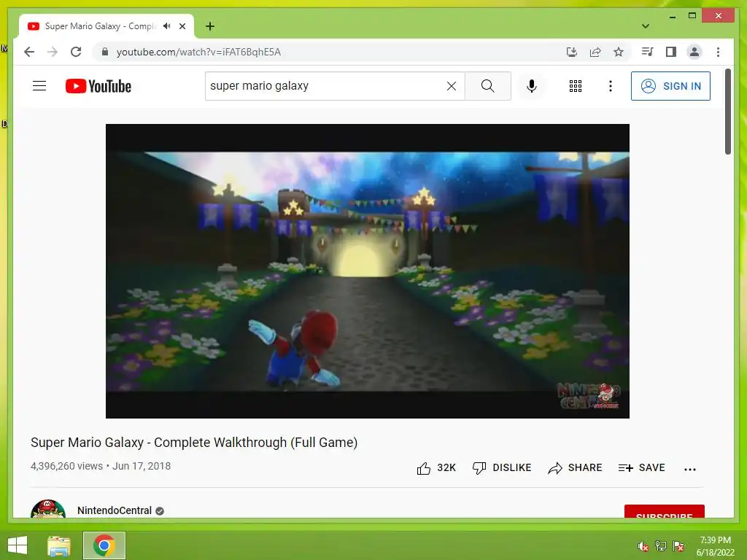Go back in Chrome
This screenshot has width=747, height=560.
click(x=29, y=52)
